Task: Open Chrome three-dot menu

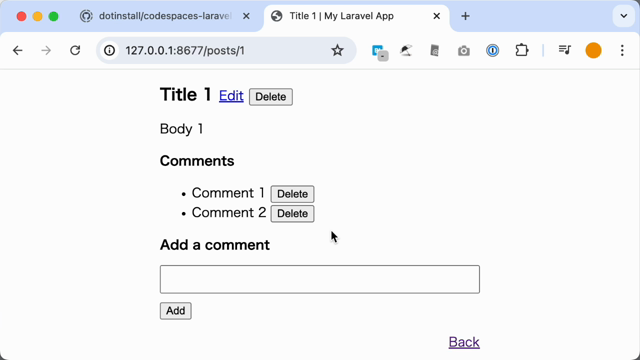Action: click(x=622, y=51)
